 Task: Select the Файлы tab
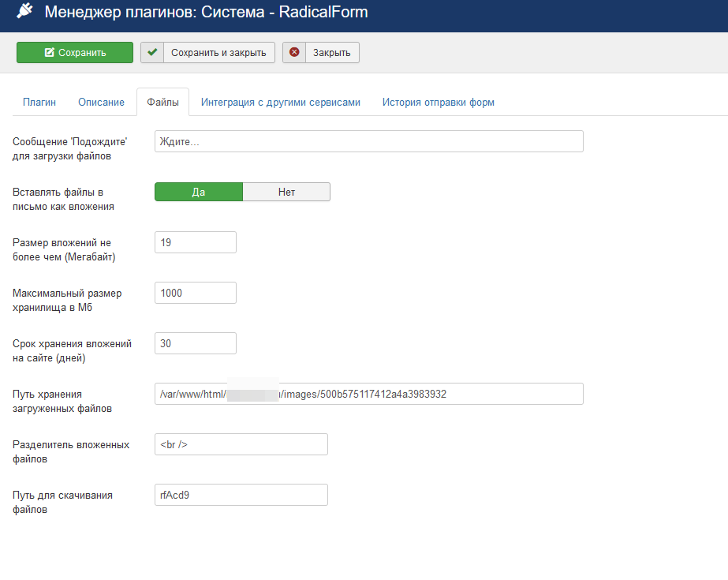tap(162, 103)
